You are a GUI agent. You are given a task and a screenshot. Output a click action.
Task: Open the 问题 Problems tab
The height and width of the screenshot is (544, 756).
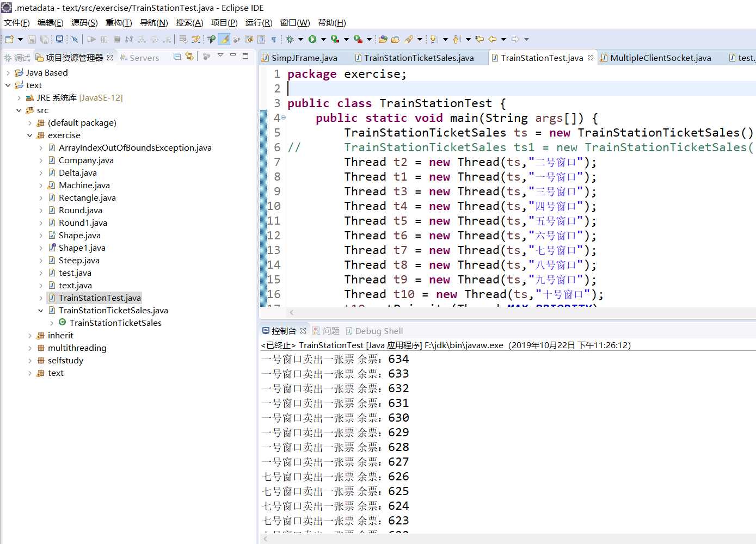pyautogui.click(x=326, y=331)
